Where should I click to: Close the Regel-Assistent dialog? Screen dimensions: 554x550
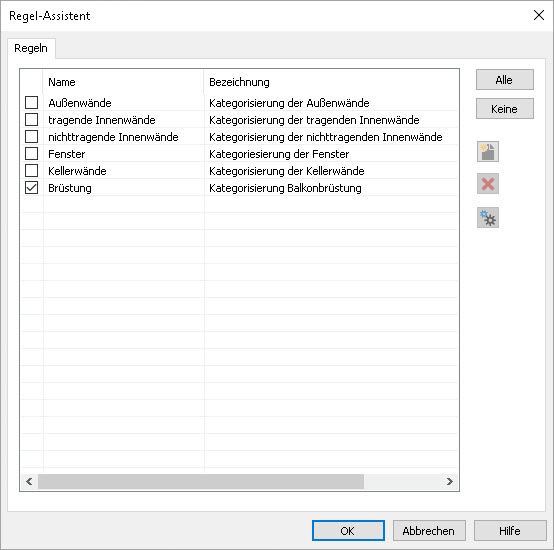pos(538,15)
